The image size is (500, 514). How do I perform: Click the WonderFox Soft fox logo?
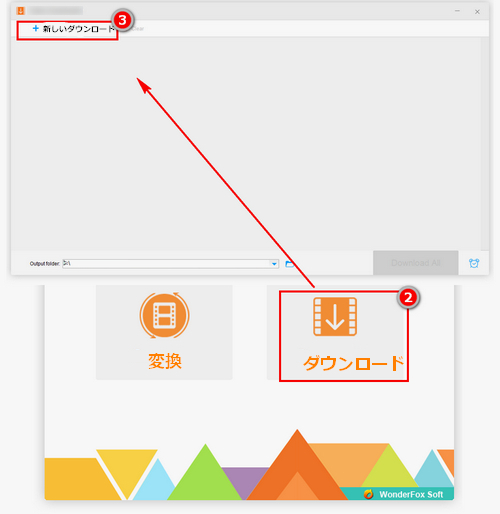click(x=368, y=494)
